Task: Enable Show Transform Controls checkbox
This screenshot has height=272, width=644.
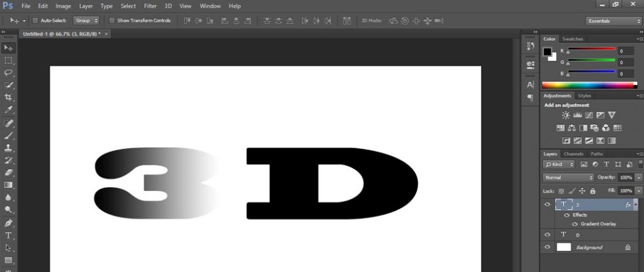Action: pyautogui.click(x=112, y=21)
